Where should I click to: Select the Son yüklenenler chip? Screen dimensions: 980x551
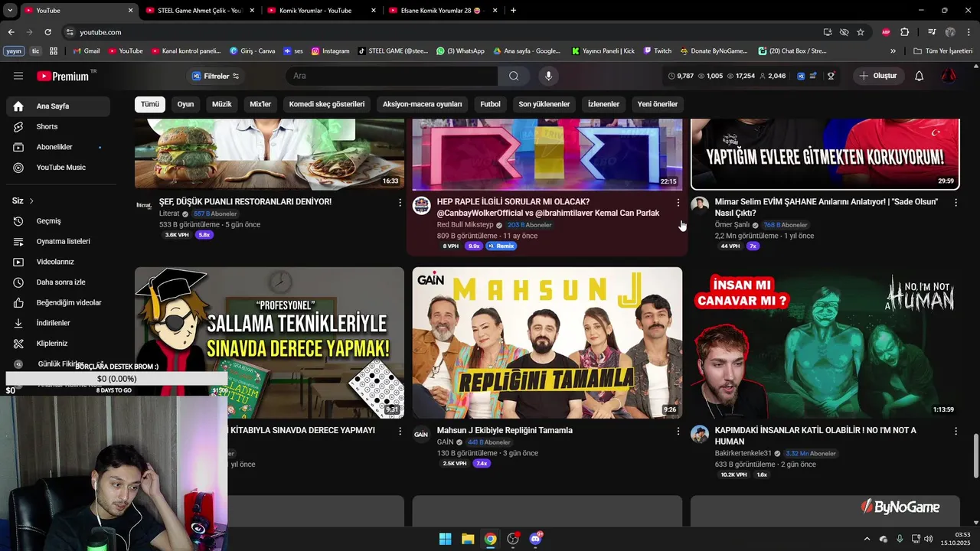[x=544, y=104]
